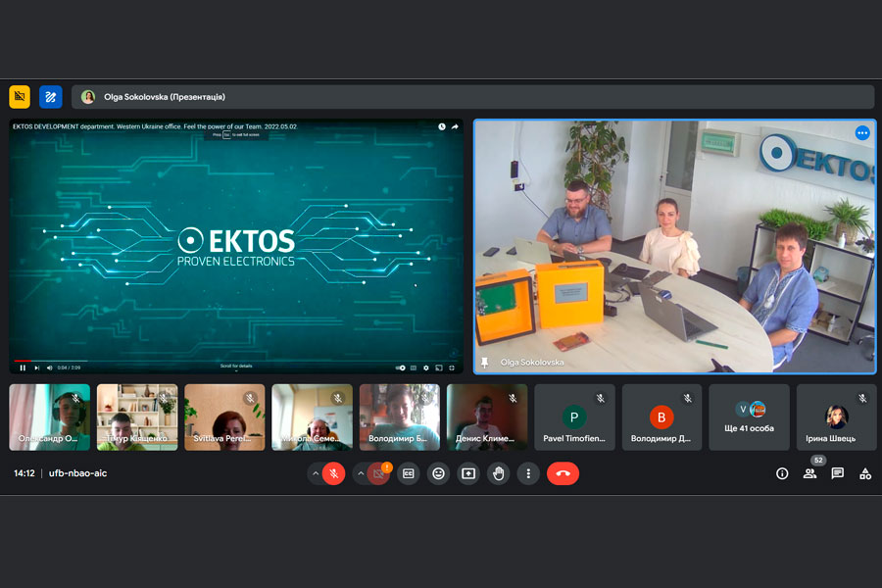Select Svitlava Perel... participant thumbnail
This screenshot has height=588, width=882.
[x=224, y=417]
